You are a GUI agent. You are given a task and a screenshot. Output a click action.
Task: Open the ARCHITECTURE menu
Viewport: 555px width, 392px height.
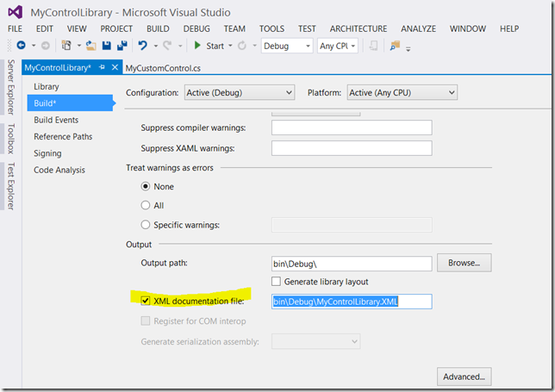359,28
